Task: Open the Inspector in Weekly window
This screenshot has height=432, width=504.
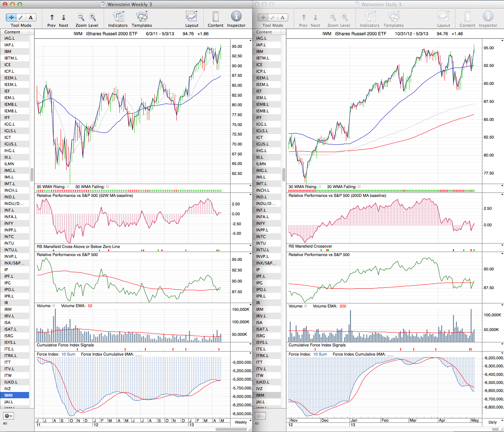Action: (236, 17)
